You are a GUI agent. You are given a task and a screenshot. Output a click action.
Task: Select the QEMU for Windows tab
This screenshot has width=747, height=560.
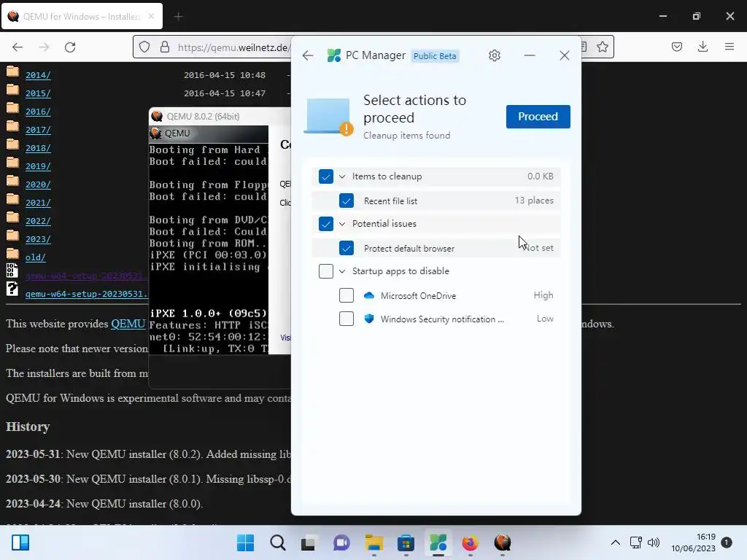[x=82, y=16]
